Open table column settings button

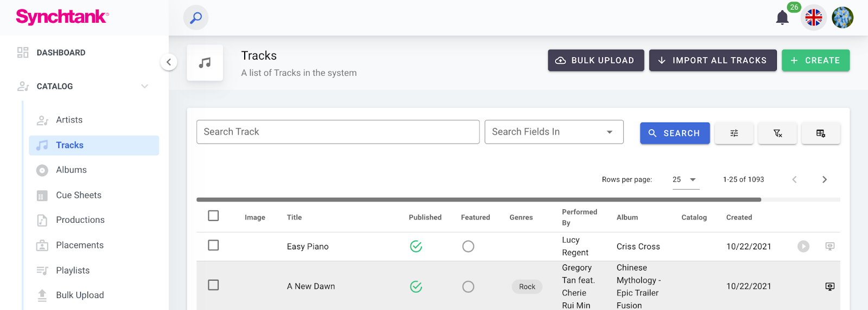point(820,133)
